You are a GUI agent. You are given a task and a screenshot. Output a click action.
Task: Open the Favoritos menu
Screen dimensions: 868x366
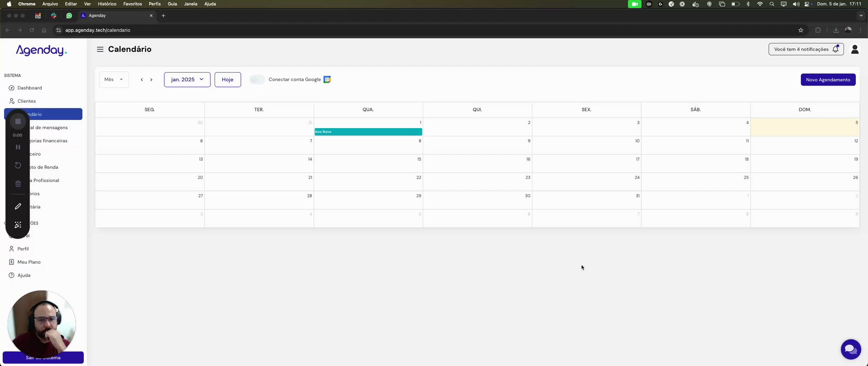[x=133, y=4]
